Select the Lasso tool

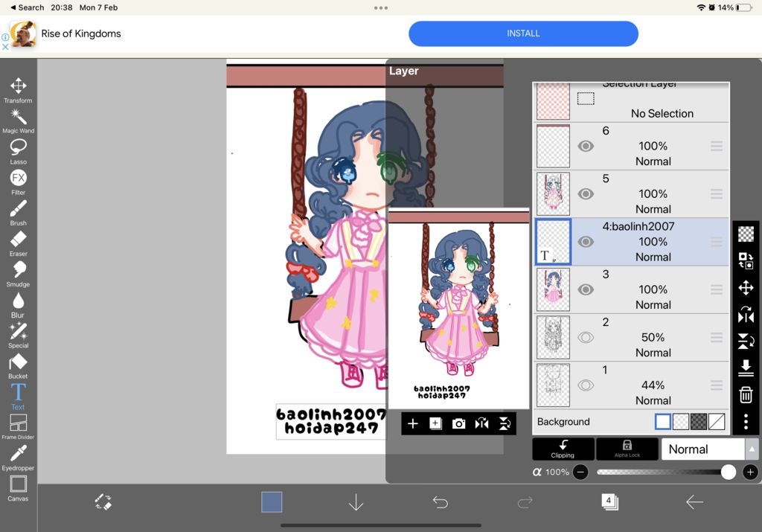pyautogui.click(x=18, y=152)
